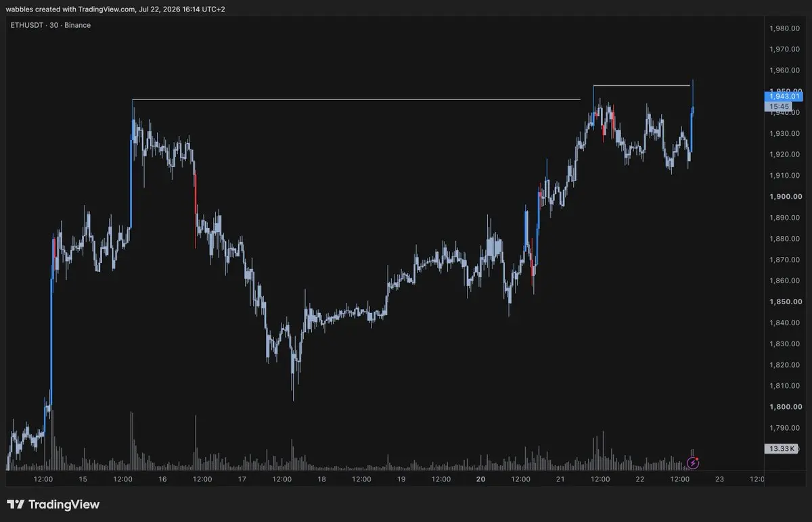Click the date label 22 on the time axis
This screenshot has width=812, height=522.
(x=639, y=479)
